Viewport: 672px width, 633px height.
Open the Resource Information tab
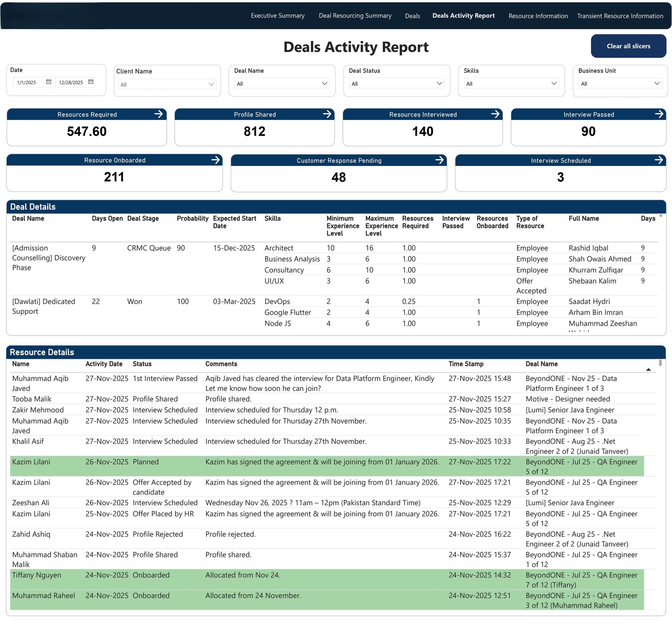(538, 16)
